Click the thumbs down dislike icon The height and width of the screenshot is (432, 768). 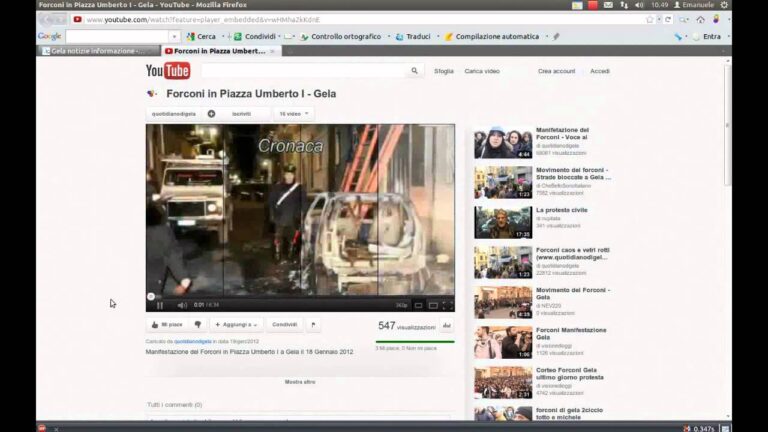click(198, 325)
